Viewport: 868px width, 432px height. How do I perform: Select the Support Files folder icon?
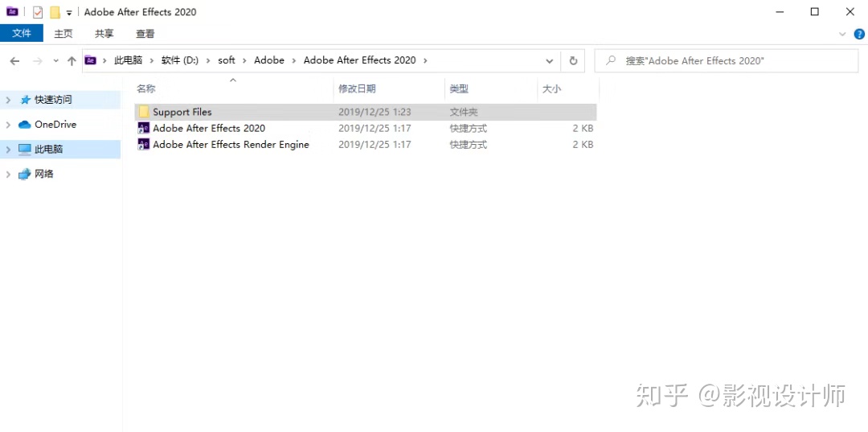[144, 112]
